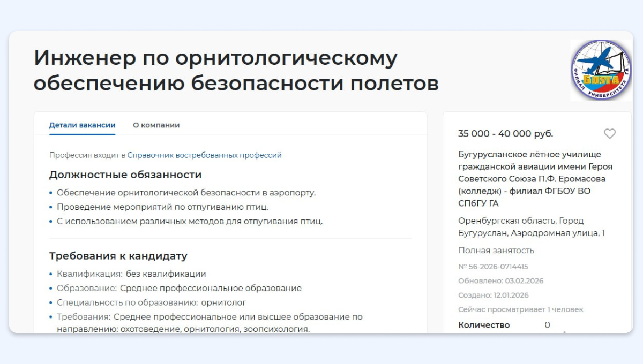The width and height of the screenshot is (643, 364).
Task: Click the «Создано: 12.01.2026» date
Action: coord(493,295)
